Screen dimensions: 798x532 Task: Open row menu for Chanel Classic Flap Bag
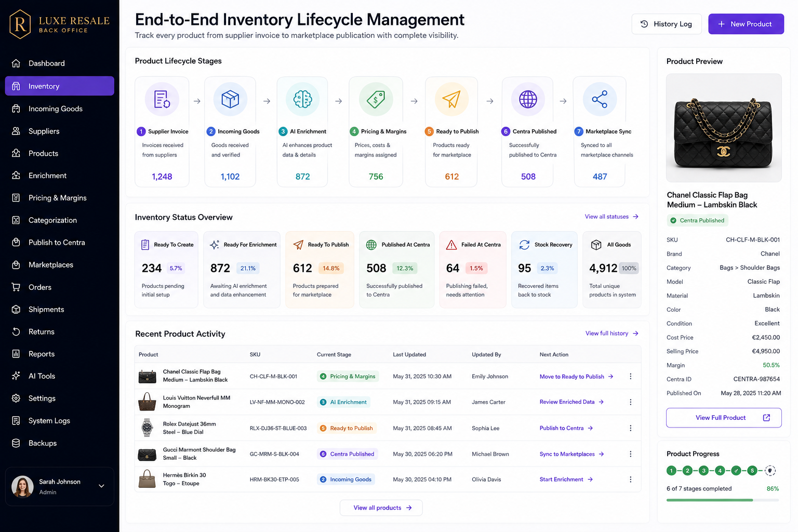tap(631, 376)
